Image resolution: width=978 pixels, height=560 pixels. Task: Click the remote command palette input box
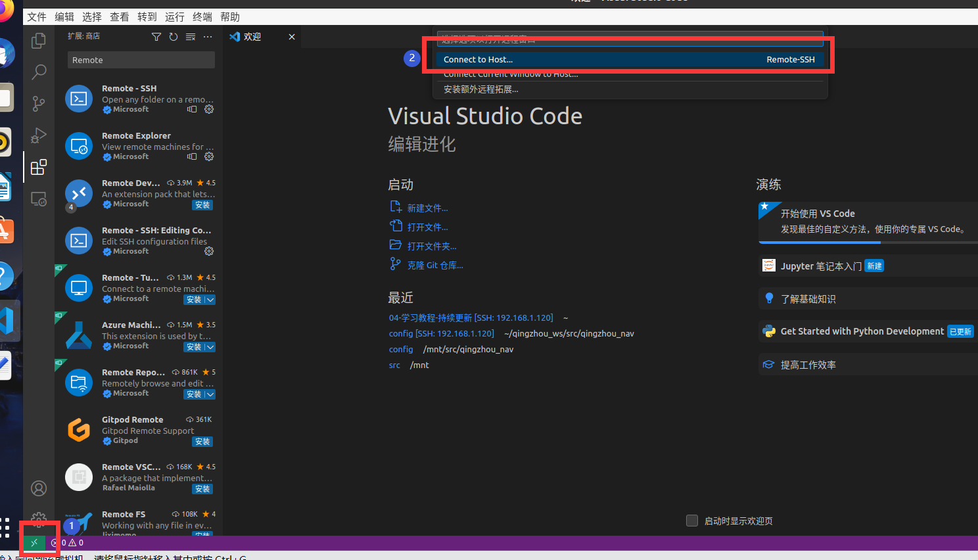tap(630, 39)
